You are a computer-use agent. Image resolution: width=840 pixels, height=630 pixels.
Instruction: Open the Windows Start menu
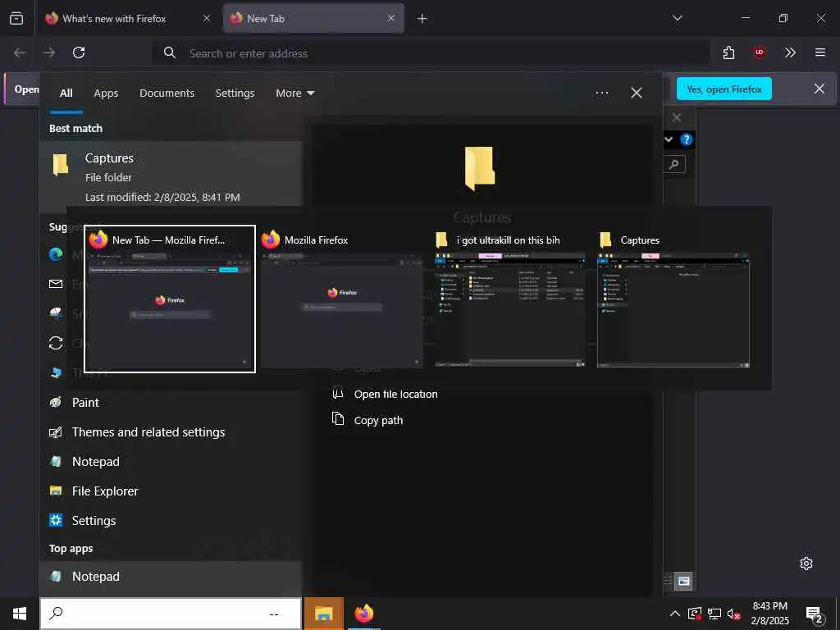pyautogui.click(x=20, y=614)
